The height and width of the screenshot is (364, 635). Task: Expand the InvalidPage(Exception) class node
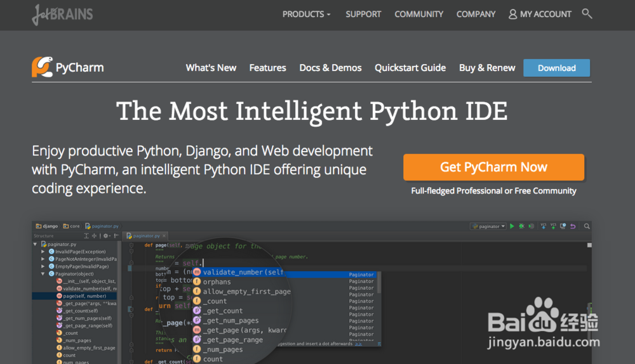point(43,252)
